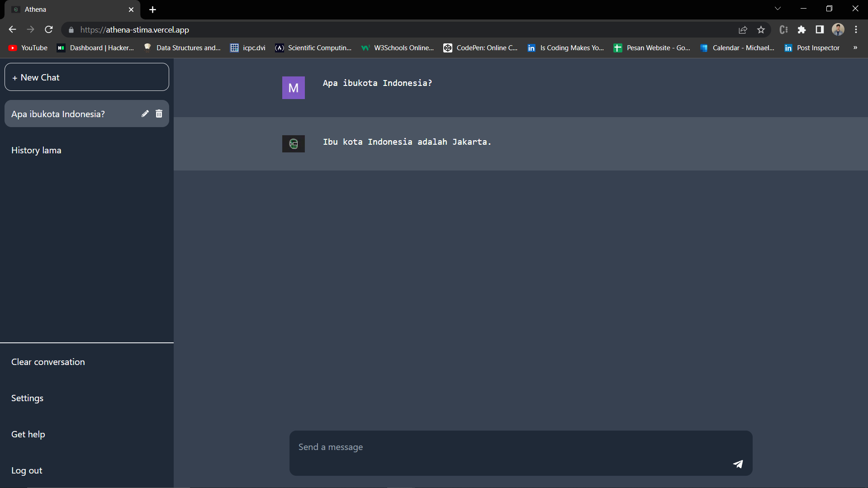Click the send message paper-plane icon

pos(738,464)
